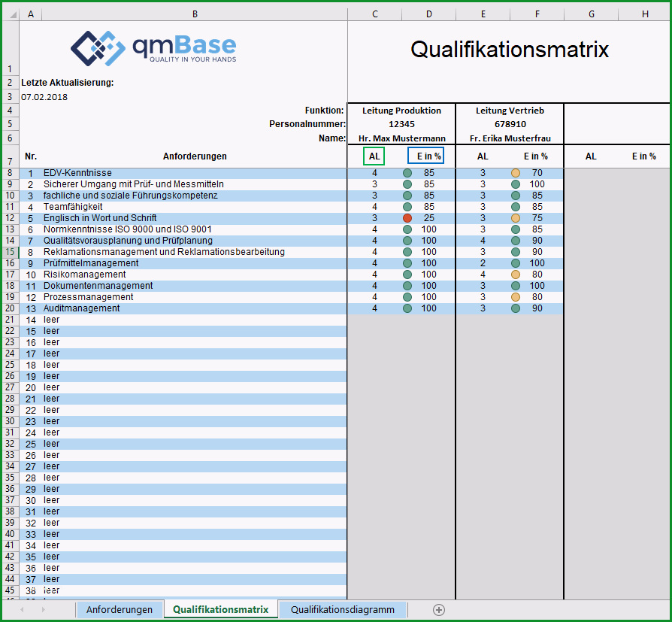This screenshot has height=622, width=672.
Task: Click green dot in Auditmanagement row, column F
Action: [516, 308]
